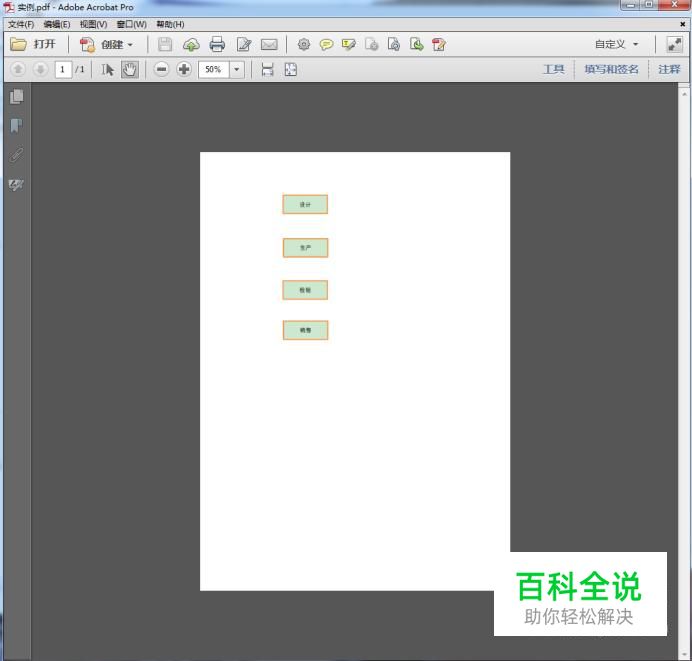This screenshot has height=661, width=692.
Task: Click the zoom in plus button
Action: coord(184,69)
